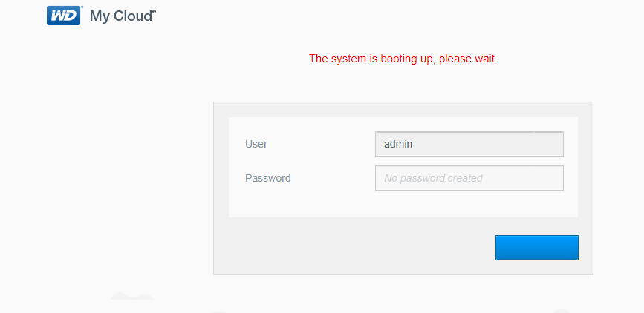Click the blue button under Password
The height and width of the screenshot is (313, 644).
537,248
